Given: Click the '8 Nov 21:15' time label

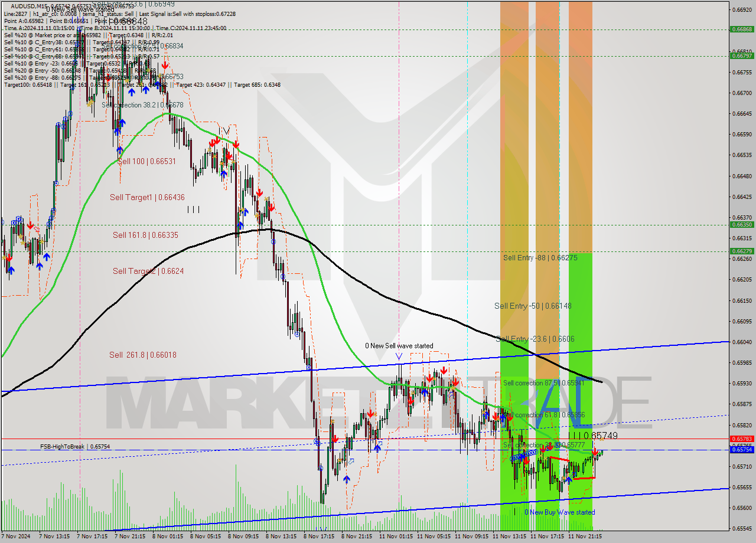Looking at the screenshot, I should click(x=357, y=537).
